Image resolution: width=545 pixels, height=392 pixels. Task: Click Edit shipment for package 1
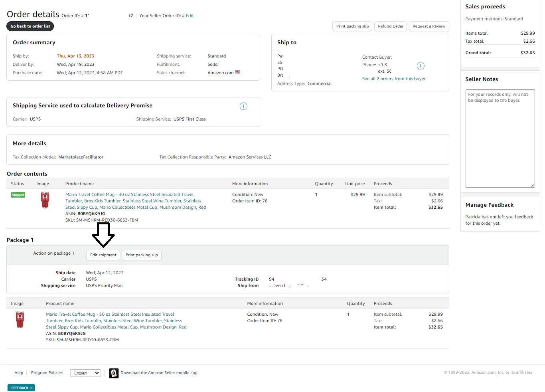[103, 255]
